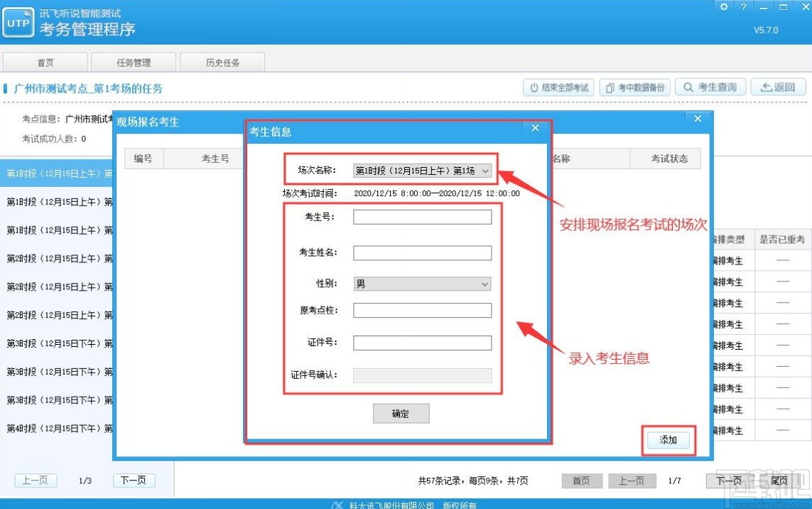The width and height of the screenshot is (812, 509).
Task: Close the 考生信息 dialog
Action: [x=535, y=127]
